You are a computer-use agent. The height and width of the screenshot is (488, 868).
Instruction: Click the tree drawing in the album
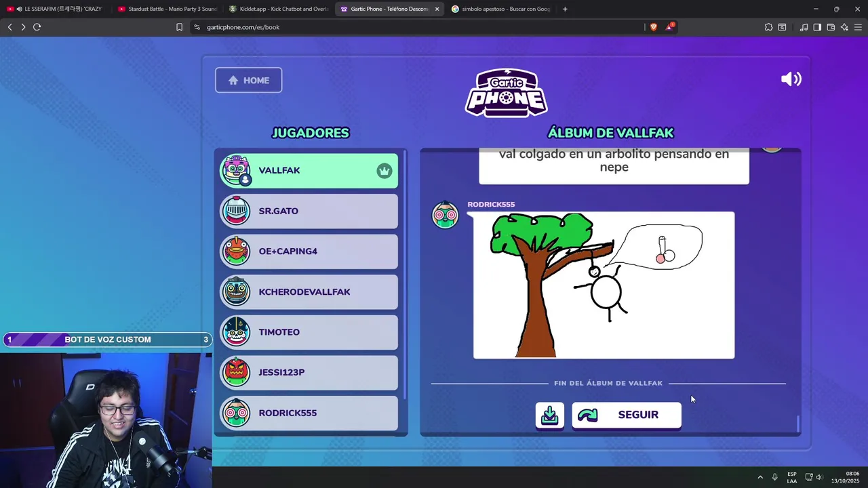coord(604,285)
